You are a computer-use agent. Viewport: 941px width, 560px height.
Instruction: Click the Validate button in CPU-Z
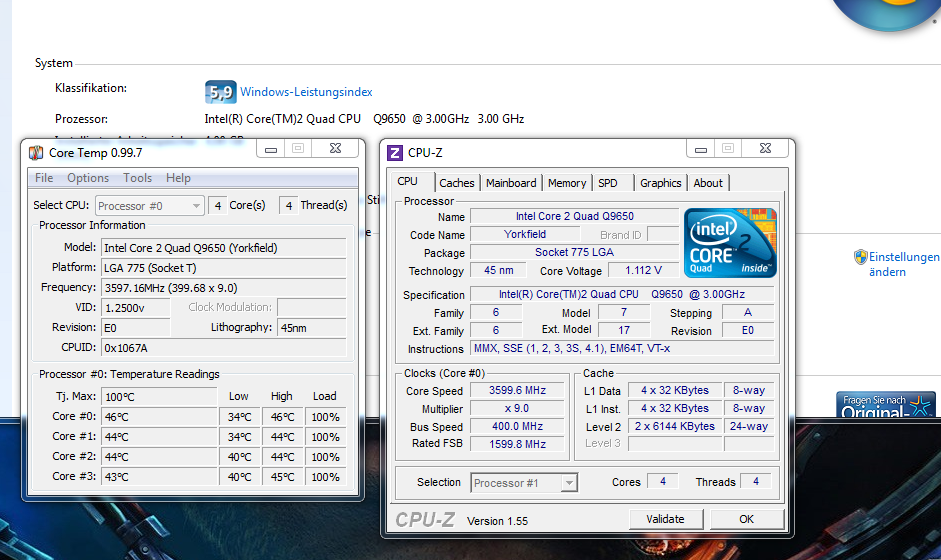coord(666,519)
